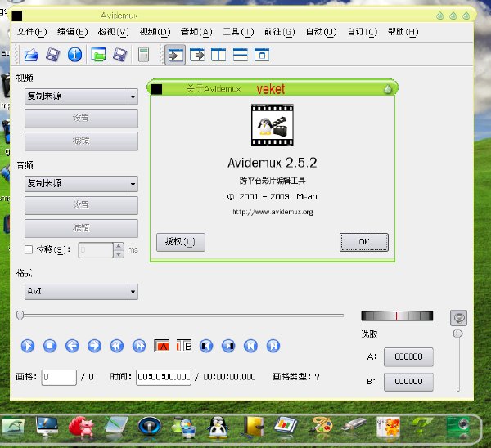The width and height of the screenshot is (491, 448).
Task: Open the 视频(D) menu
Action: click(x=155, y=32)
